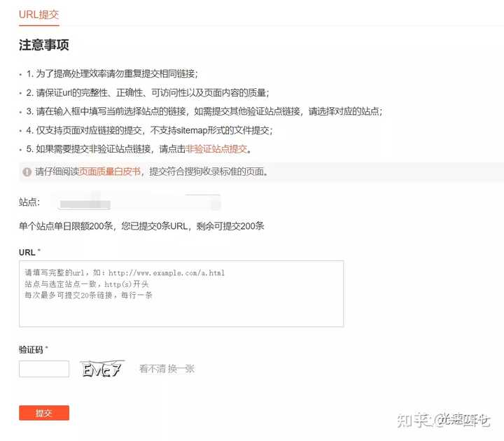504x441 pixels.
Task: Click the 验证码 captcha input box
Action: [44, 369]
